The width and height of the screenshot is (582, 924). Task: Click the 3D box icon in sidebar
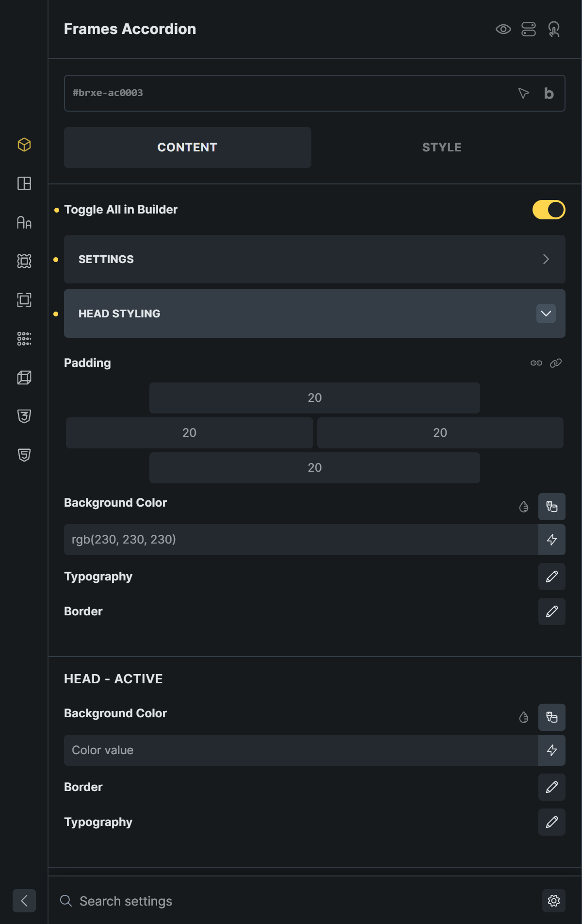tap(24, 378)
